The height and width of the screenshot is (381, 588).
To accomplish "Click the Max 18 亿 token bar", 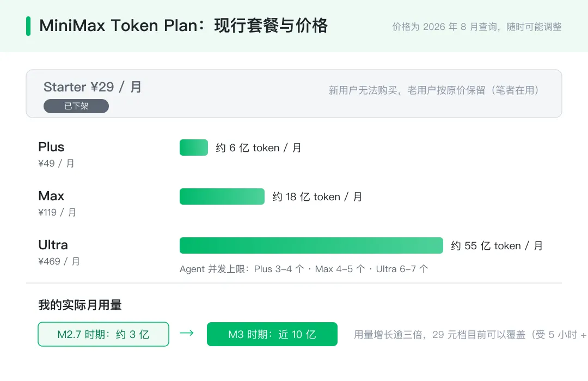I will (x=222, y=196).
